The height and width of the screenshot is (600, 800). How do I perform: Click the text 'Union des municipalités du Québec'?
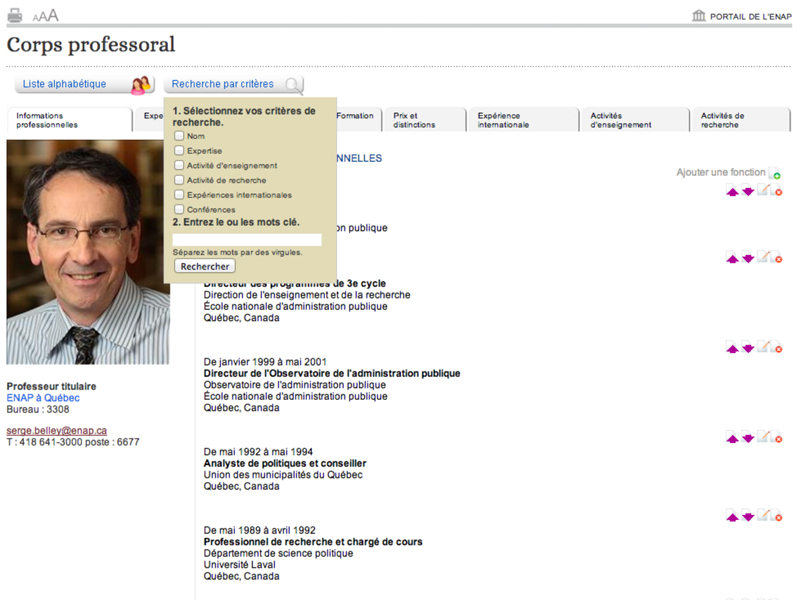(x=283, y=474)
